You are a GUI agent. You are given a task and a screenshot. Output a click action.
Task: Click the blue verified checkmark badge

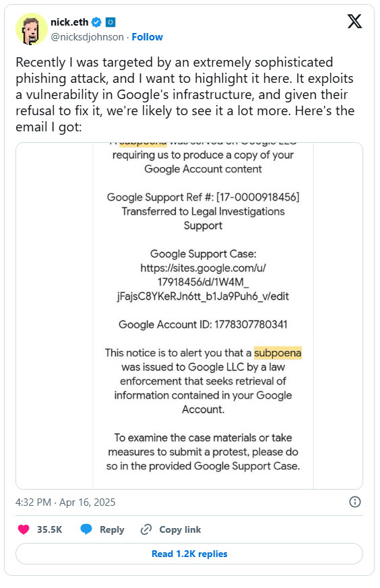click(x=96, y=22)
